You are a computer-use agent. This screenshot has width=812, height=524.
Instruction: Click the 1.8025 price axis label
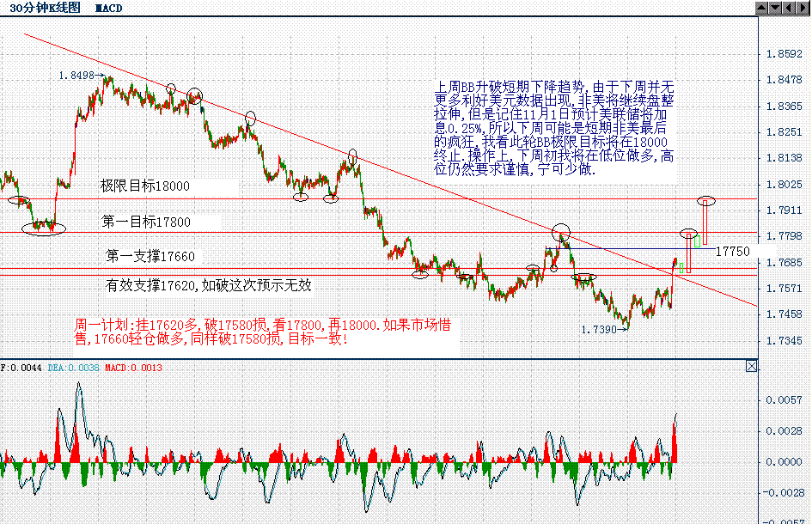click(x=784, y=185)
